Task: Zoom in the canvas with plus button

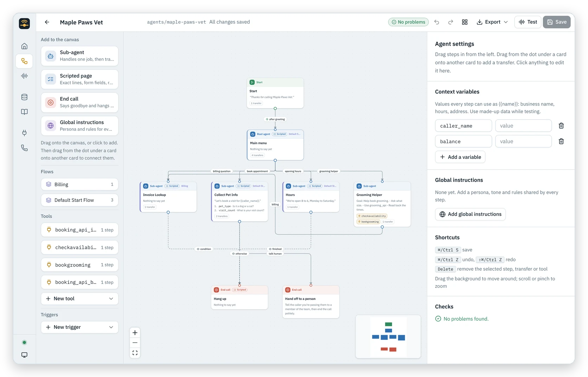Action: pos(135,333)
